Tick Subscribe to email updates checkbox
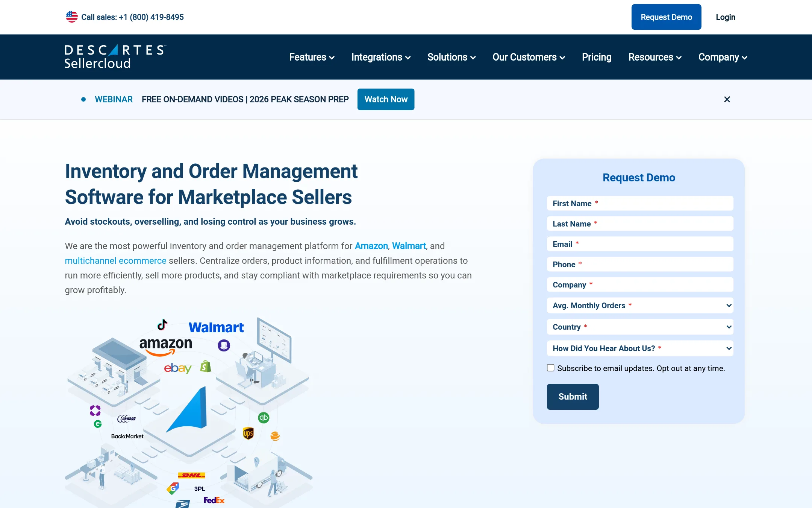 click(551, 368)
